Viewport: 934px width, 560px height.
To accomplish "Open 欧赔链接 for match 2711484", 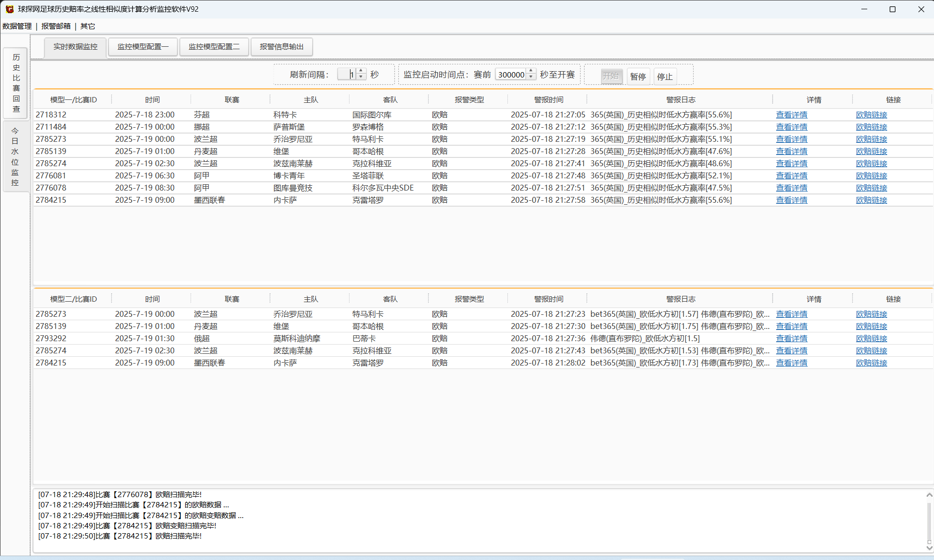I will 872,127.
